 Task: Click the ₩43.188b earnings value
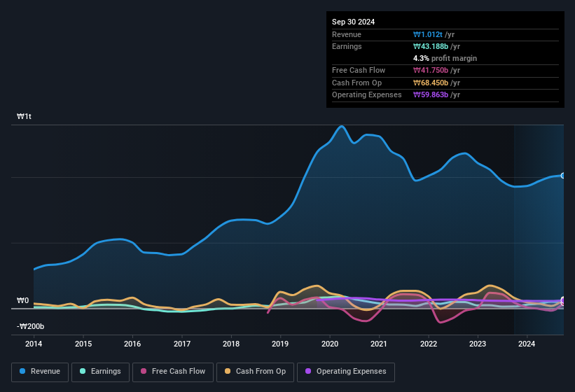(431, 46)
